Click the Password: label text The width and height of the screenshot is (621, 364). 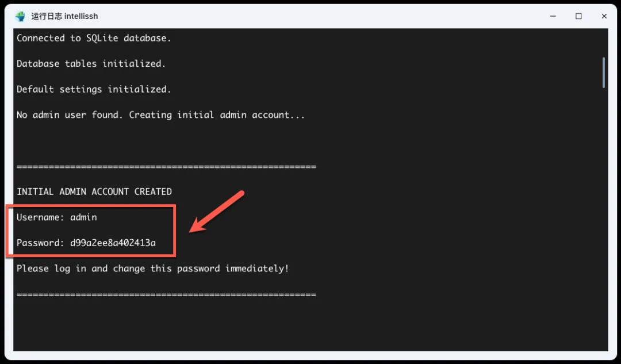[x=40, y=243]
